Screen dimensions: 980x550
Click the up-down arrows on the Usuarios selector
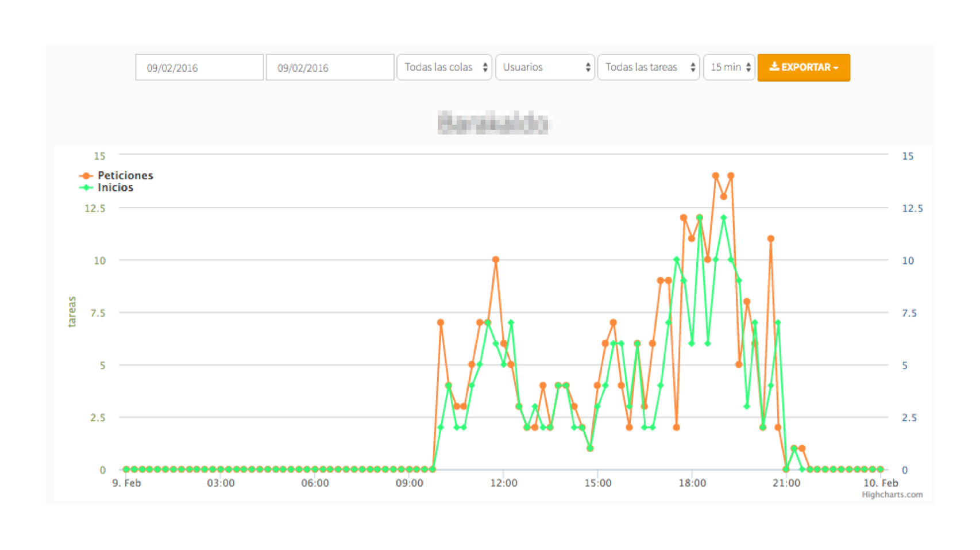pos(588,67)
